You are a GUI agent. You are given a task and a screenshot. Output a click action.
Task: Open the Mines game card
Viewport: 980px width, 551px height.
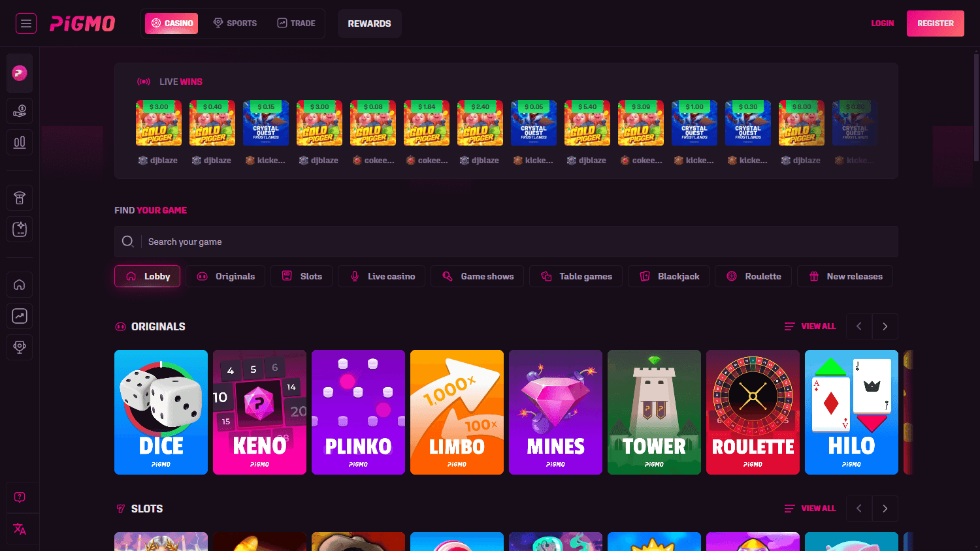(555, 412)
